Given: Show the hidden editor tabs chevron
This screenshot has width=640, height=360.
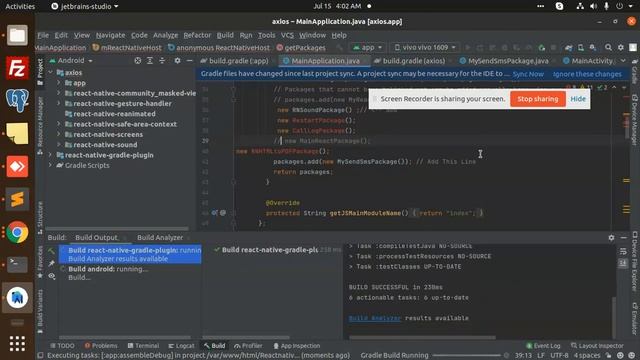Looking at the screenshot, I should coord(623,61).
